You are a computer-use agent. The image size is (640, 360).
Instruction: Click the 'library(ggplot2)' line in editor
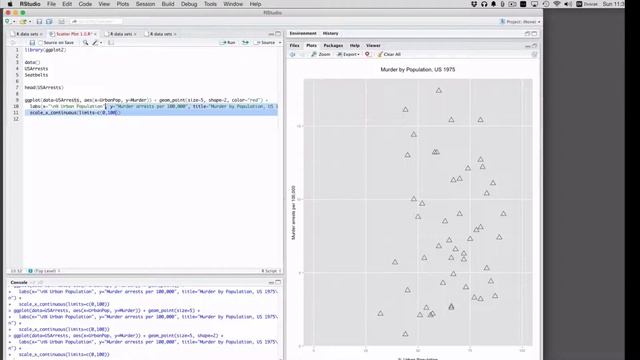pos(45,50)
